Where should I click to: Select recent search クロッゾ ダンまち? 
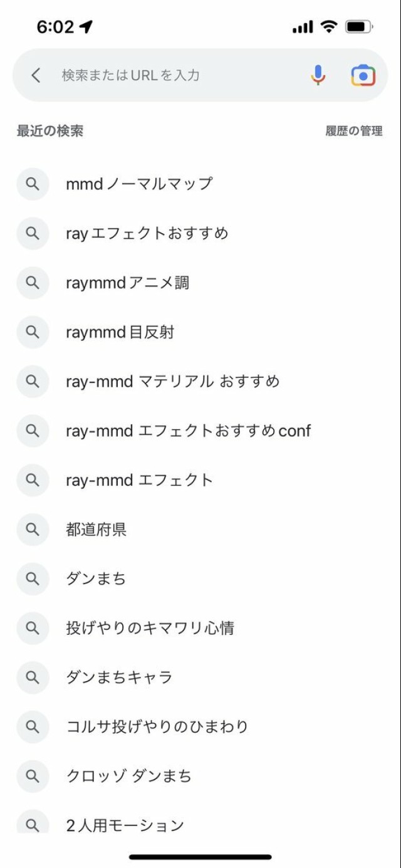(128, 776)
